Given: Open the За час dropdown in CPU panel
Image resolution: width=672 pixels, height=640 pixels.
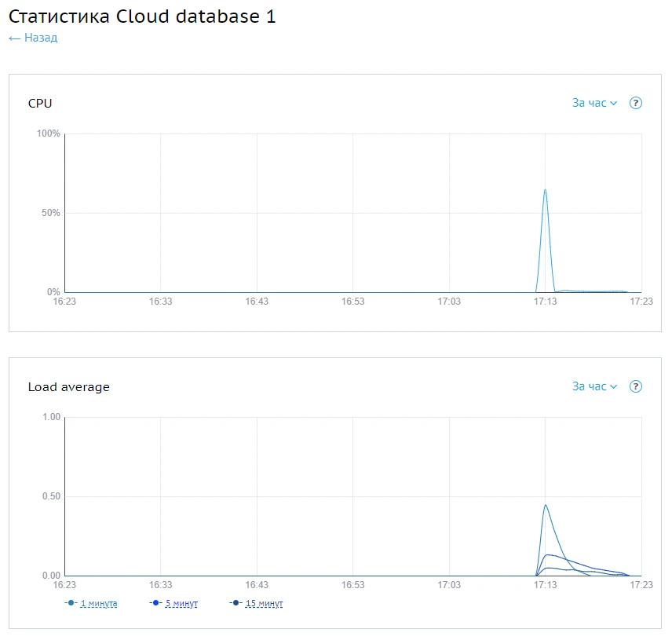Looking at the screenshot, I should pyautogui.click(x=590, y=103).
